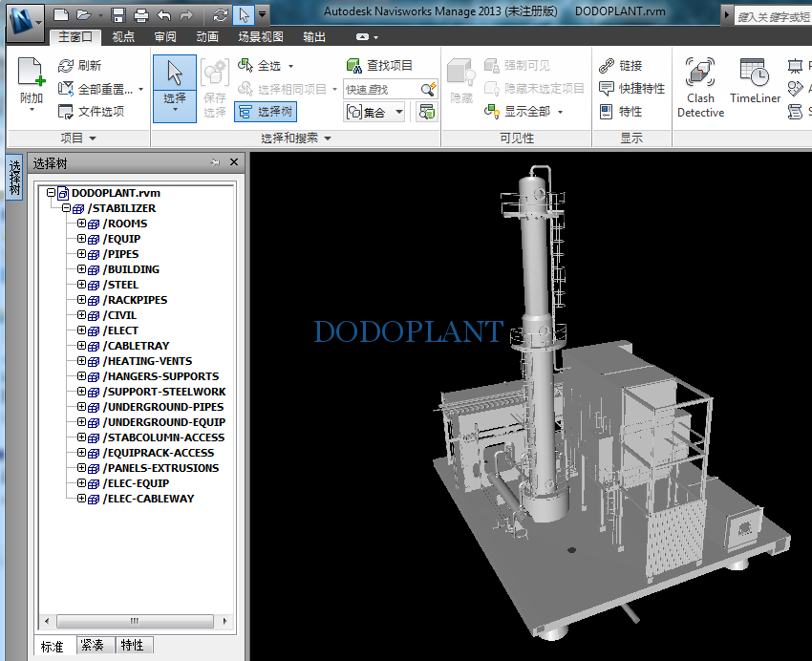812x661 pixels.
Task: Switch to the Home (主窗口) ribbon tab
Action: click(x=75, y=36)
